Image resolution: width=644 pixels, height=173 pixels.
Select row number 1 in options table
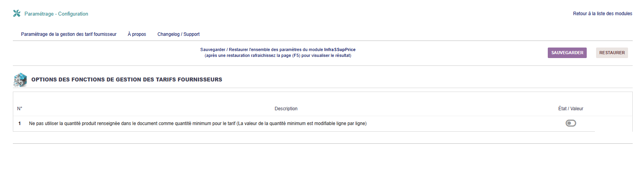pos(19,124)
